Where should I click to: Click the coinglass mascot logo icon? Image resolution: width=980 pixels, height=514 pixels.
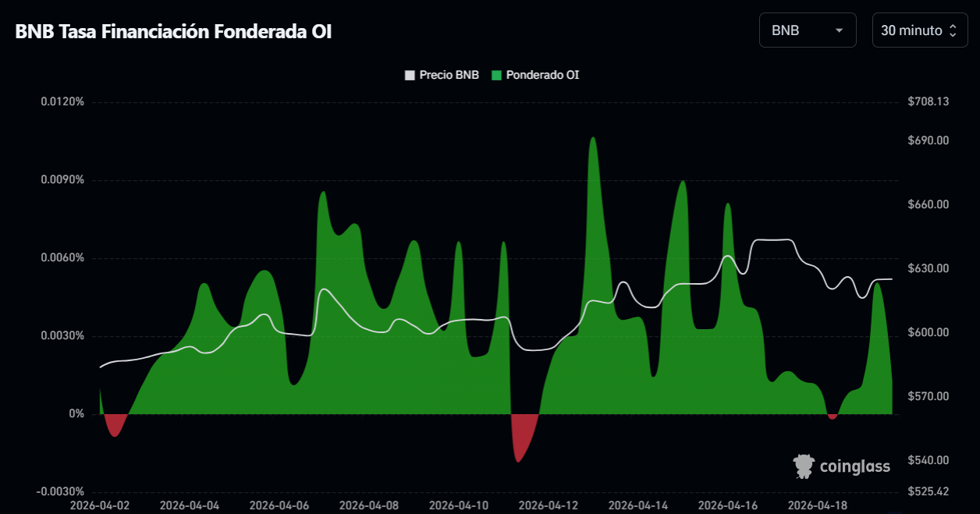click(804, 466)
